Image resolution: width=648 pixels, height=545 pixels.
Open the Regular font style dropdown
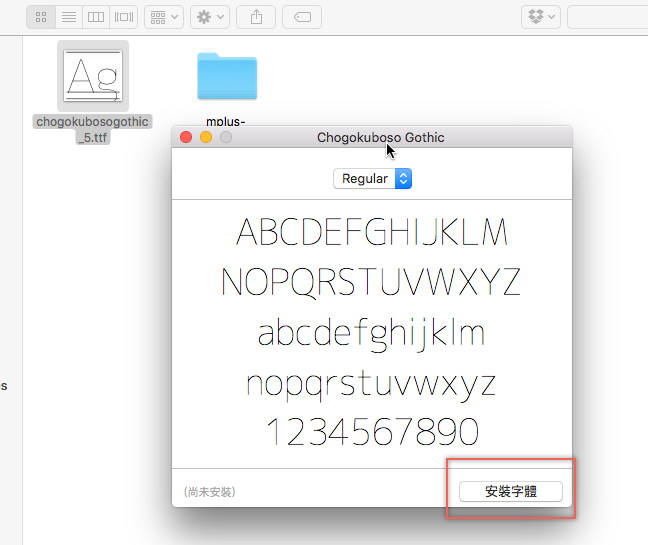[372, 178]
